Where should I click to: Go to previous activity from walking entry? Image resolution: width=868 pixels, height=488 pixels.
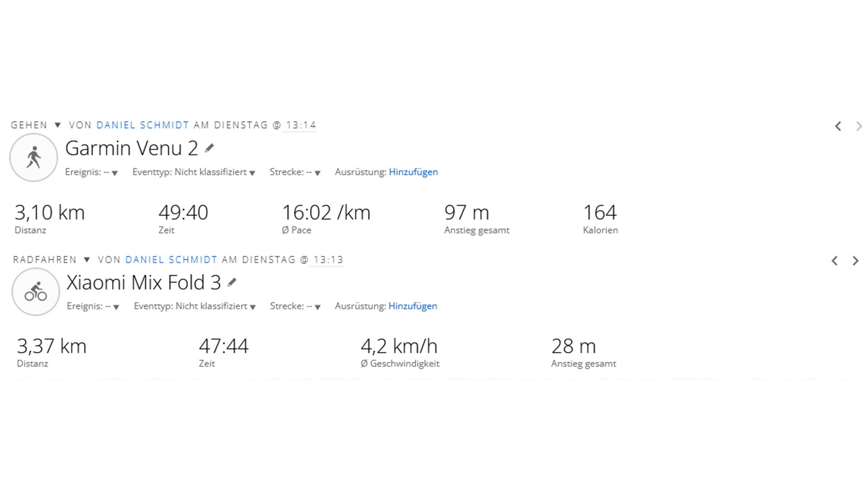tap(838, 127)
